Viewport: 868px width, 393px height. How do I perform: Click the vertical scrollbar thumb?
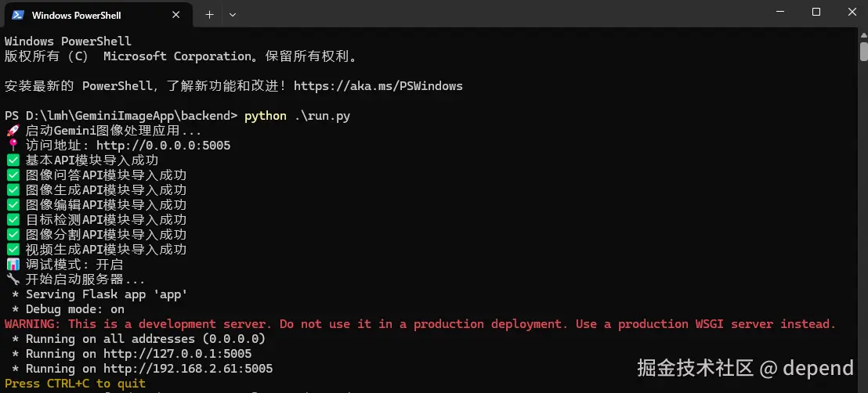tap(863, 52)
